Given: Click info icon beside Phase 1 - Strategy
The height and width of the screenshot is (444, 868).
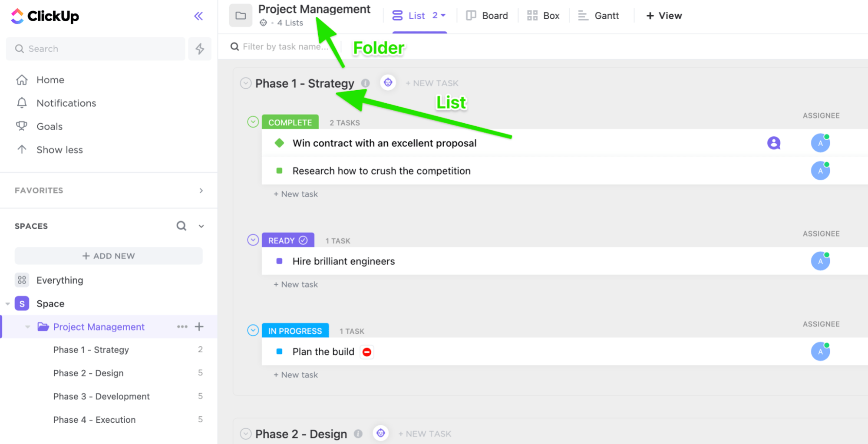Looking at the screenshot, I should pyautogui.click(x=366, y=83).
